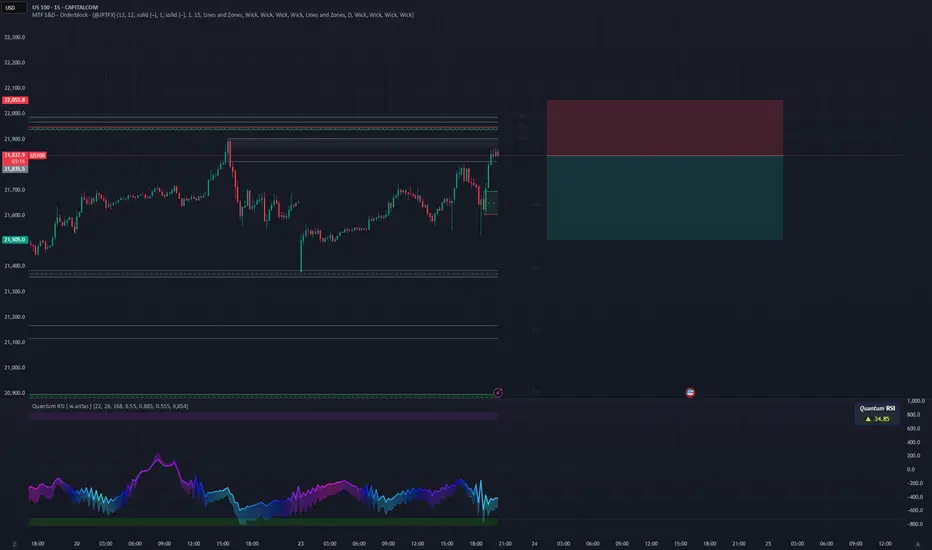Click the US 100 · 15 · CAPITALCOM symbol title
Screen dimensions: 932x550
65,7
